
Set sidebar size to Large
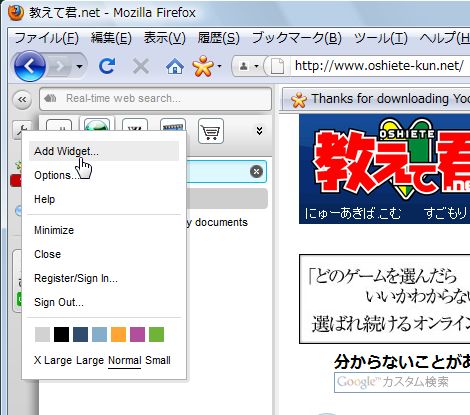click(90, 360)
